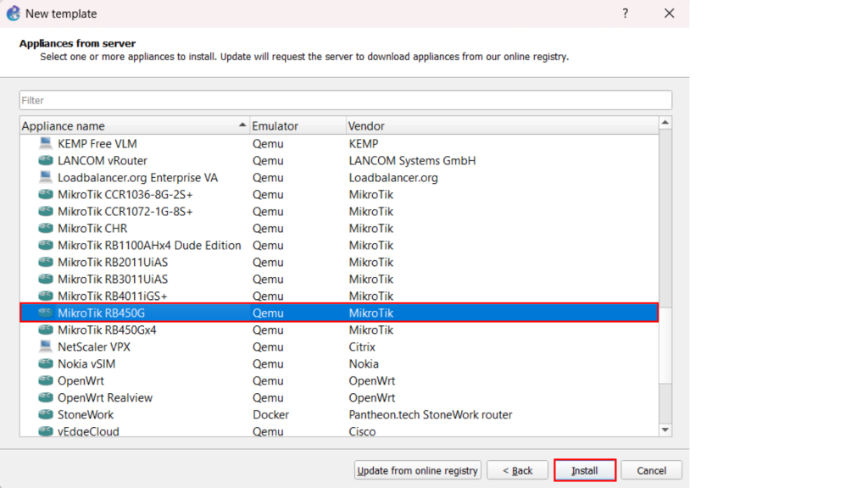The image size is (868, 488).
Task: Sort list by Vendor column header
Action: tap(500, 125)
